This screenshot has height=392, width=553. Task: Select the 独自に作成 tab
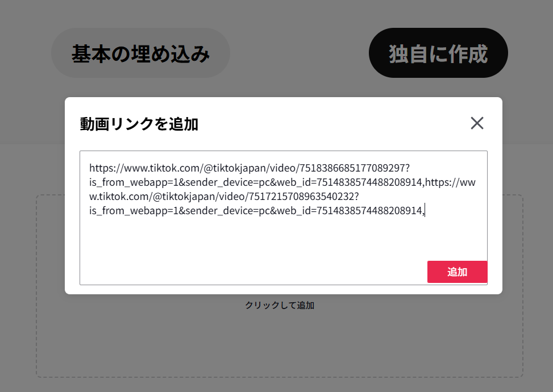pos(438,53)
